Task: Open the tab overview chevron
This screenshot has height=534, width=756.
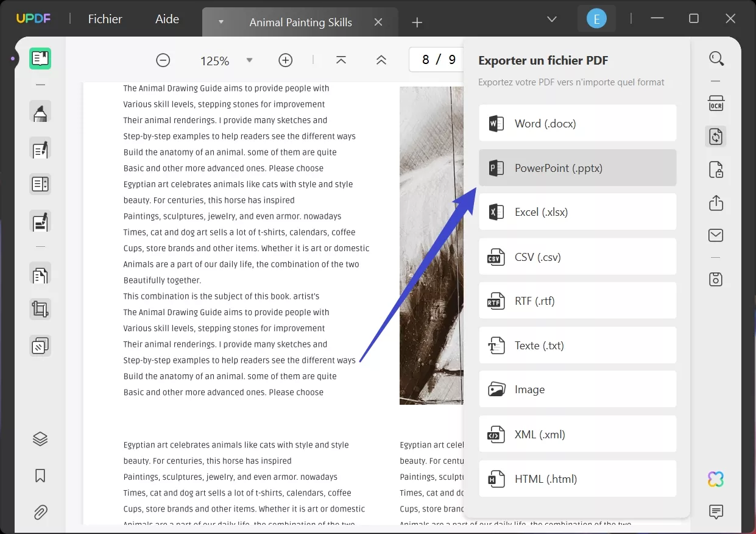Action: click(551, 19)
